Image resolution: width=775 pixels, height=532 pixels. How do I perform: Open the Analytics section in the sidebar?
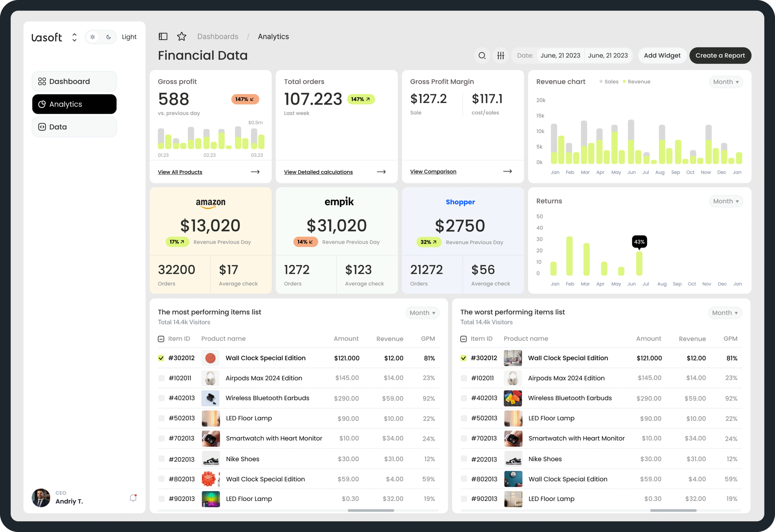pos(74,104)
